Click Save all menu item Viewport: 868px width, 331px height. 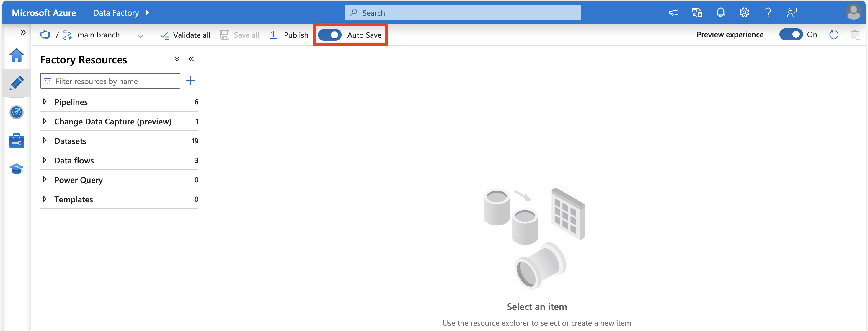(239, 34)
